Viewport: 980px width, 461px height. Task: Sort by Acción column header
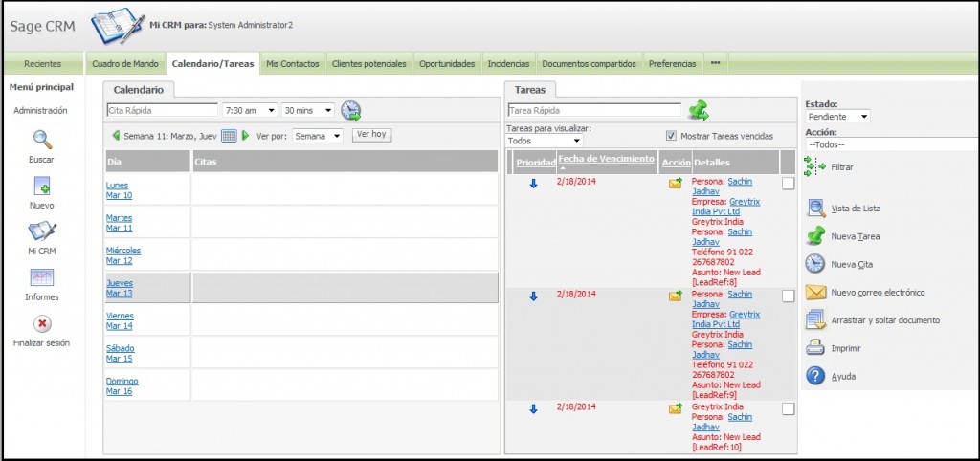[677, 163]
